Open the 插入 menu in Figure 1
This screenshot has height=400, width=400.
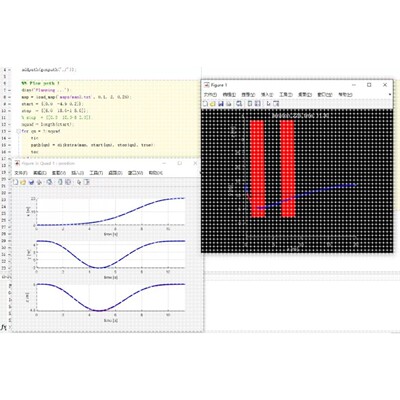[267, 95]
